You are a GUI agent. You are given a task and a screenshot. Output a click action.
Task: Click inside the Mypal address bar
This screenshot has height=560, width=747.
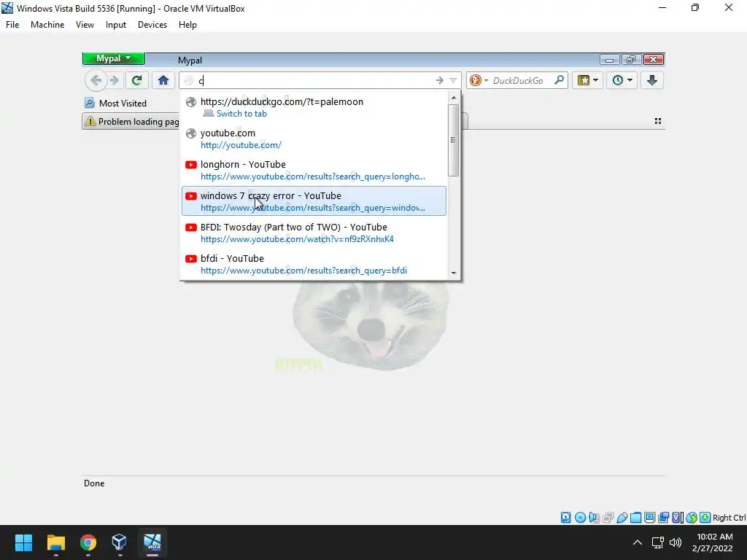click(x=314, y=80)
